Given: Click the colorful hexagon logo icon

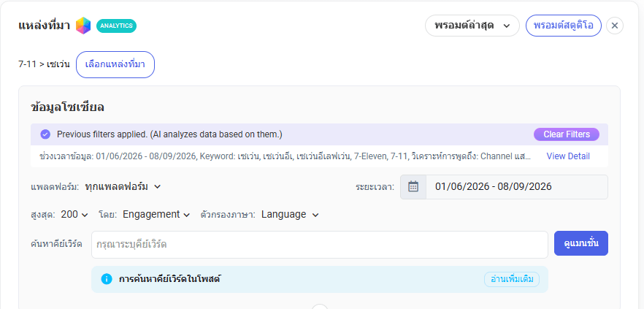Looking at the screenshot, I should point(83,26).
